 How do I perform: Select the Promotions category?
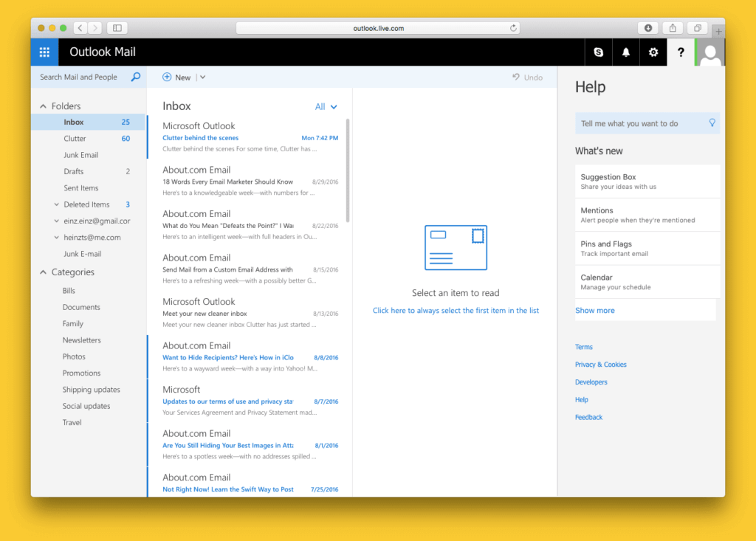81,373
